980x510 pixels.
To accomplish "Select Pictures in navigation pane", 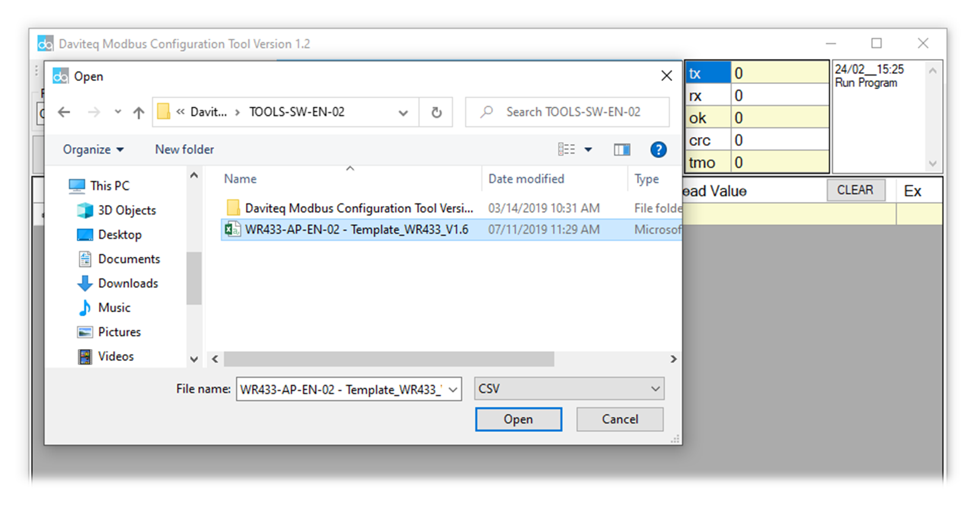I will pyautogui.click(x=110, y=332).
